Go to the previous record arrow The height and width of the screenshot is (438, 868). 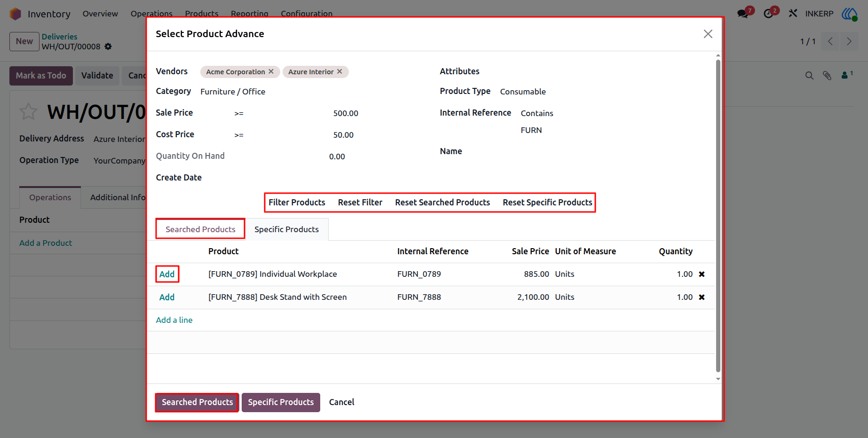click(830, 41)
